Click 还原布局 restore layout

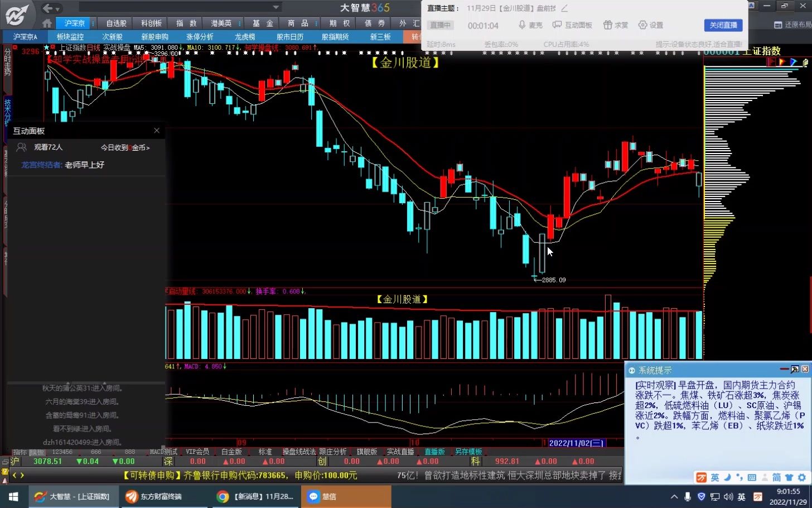click(792, 25)
